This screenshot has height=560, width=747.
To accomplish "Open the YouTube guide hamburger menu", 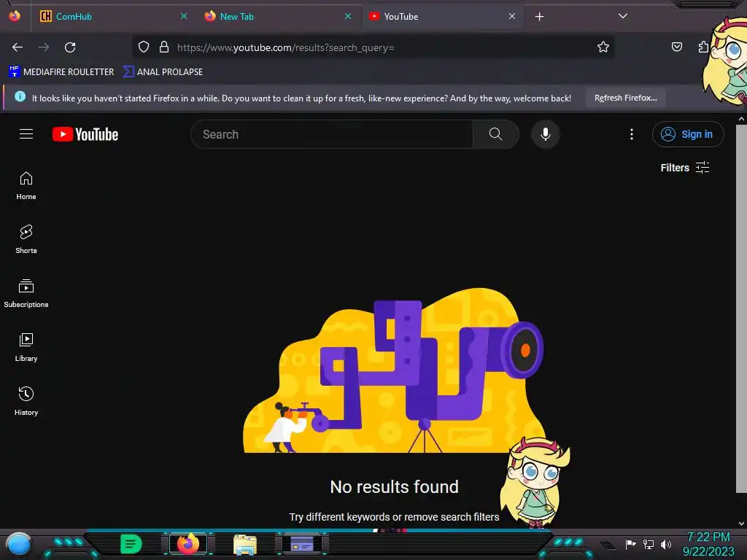I will coord(26,134).
